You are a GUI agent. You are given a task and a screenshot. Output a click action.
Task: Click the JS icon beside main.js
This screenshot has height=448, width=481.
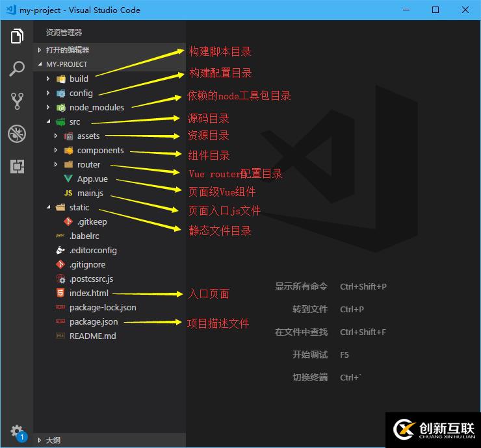pos(68,193)
